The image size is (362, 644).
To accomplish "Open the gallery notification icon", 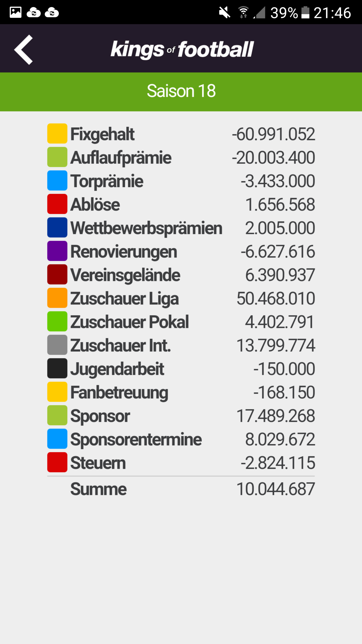I will point(16,12).
